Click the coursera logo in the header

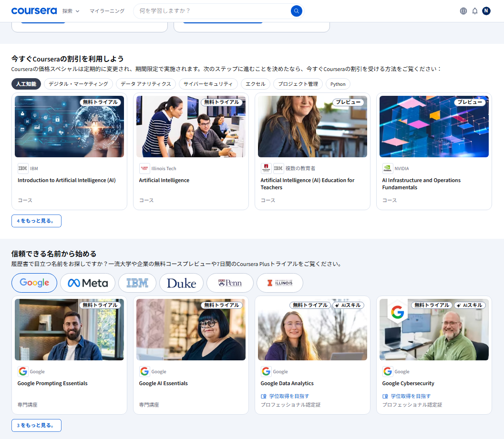click(34, 10)
